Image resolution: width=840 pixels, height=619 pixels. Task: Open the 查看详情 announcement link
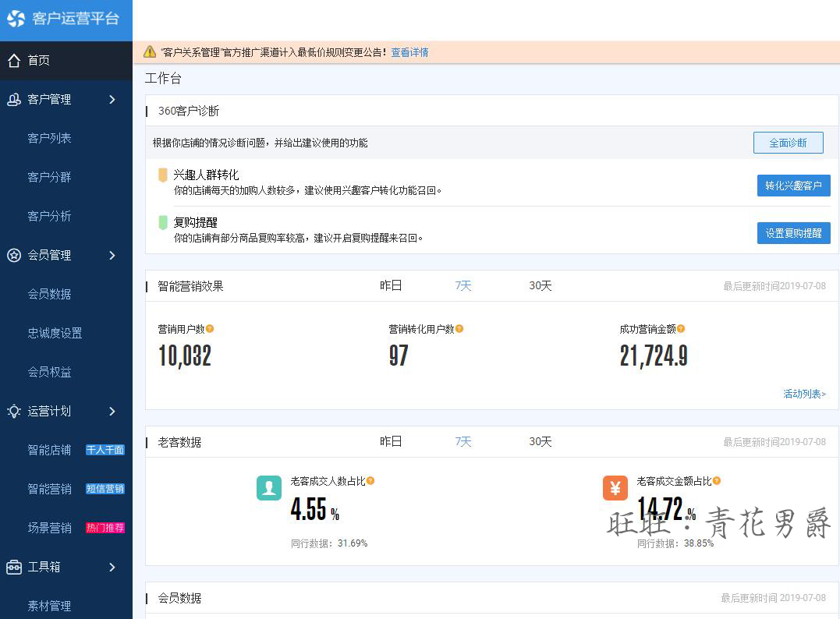point(409,52)
